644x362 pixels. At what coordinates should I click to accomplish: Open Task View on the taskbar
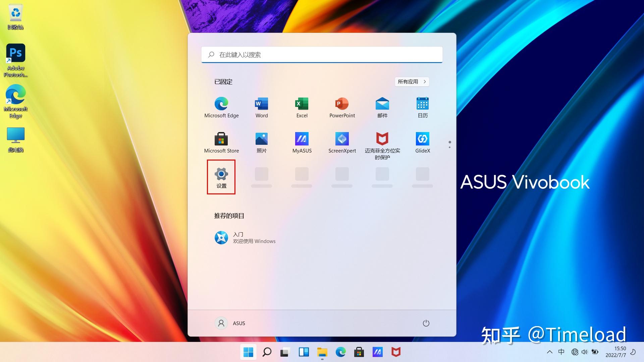pos(285,352)
